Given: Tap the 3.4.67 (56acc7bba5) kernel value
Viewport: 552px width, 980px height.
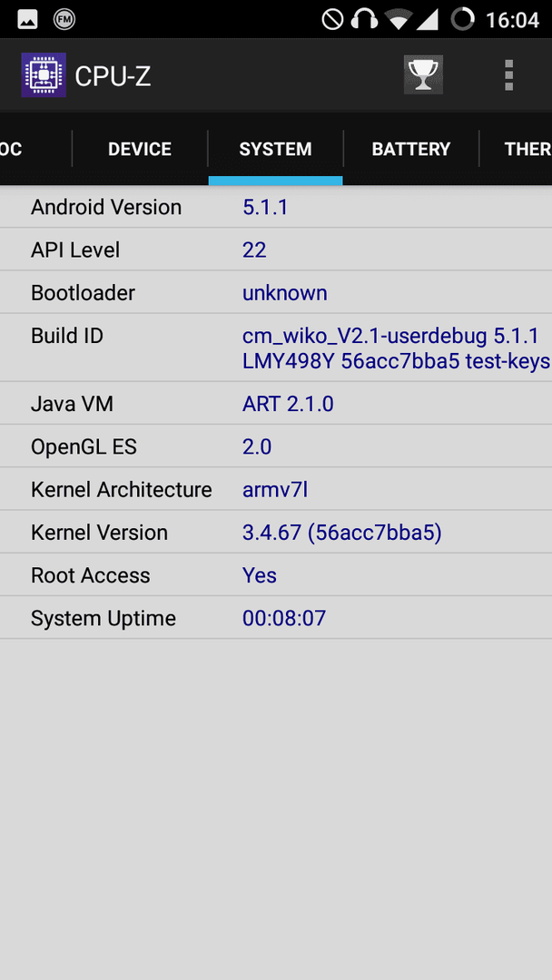Looking at the screenshot, I should pos(342,533).
